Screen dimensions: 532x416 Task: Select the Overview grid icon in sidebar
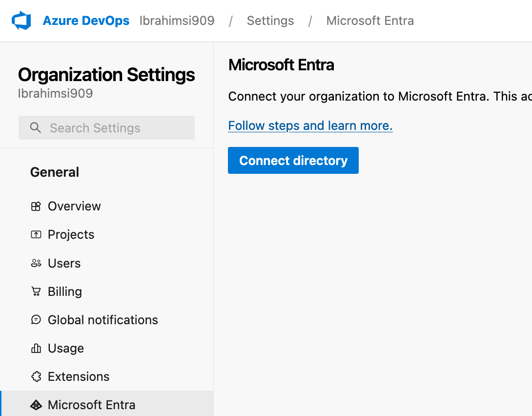click(x=36, y=206)
